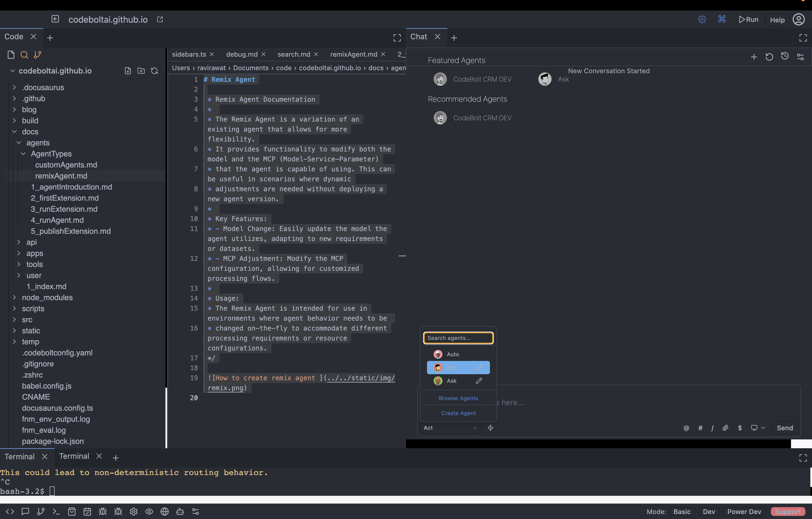
Task: Switch to debug.md editor tab
Action: [x=242, y=54]
